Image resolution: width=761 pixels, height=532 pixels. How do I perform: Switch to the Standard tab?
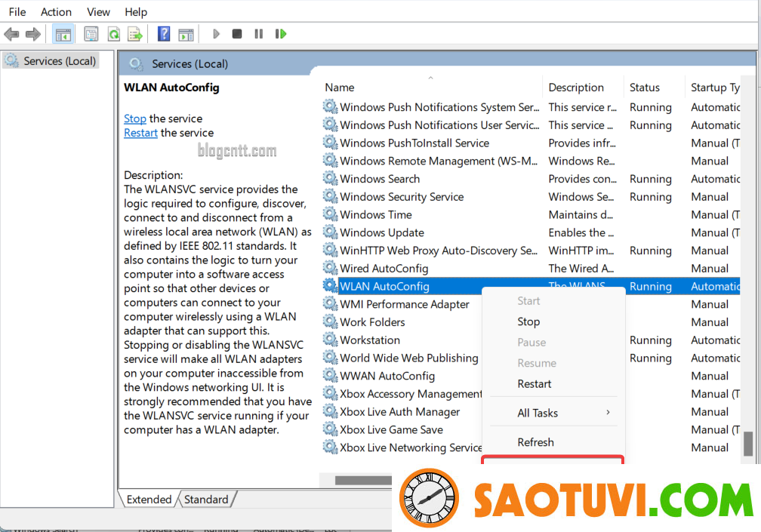point(206,500)
